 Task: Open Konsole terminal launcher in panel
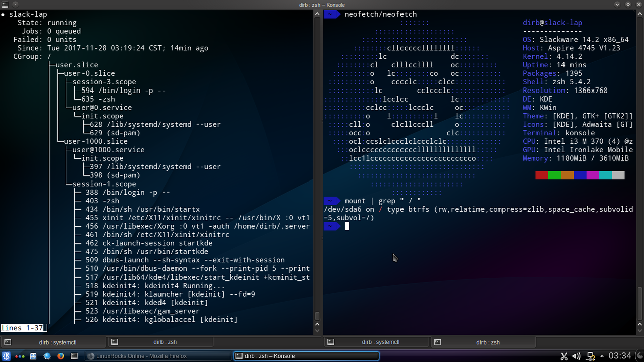coord(74,356)
